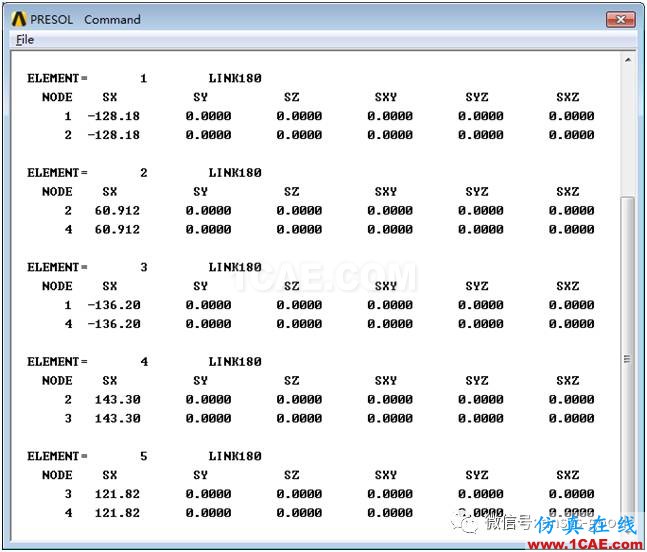Image resolution: width=647 pixels, height=552 pixels.
Task: Click the vertical scrollbar thumb
Action: point(628,357)
